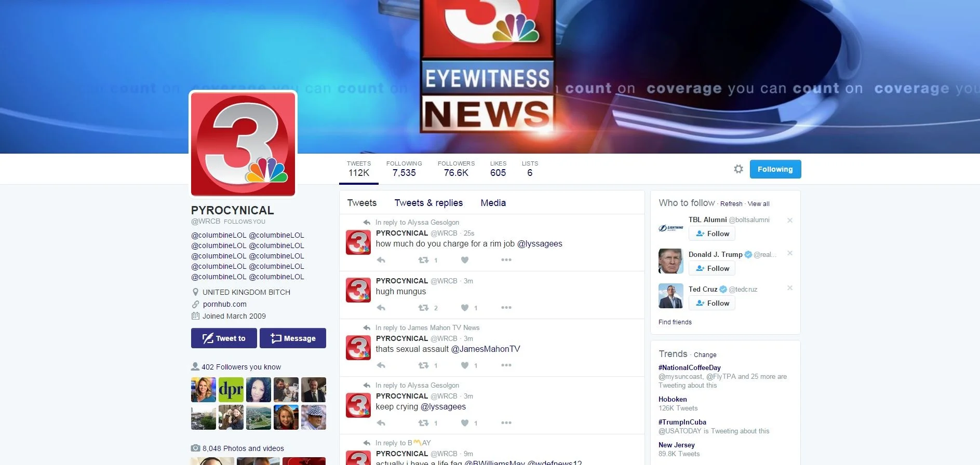980x465 pixels.
Task: Open the first follower thumbnail, blonde woman
Action: (204, 390)
